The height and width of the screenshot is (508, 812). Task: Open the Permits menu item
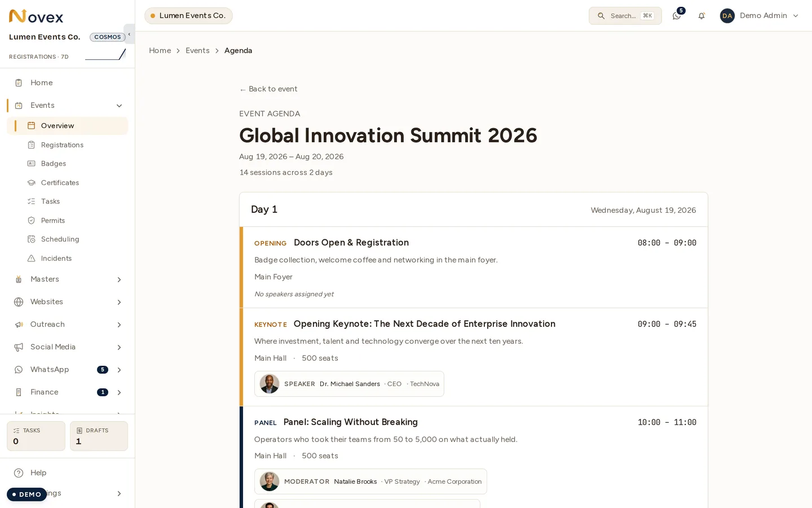click(68, 221)
